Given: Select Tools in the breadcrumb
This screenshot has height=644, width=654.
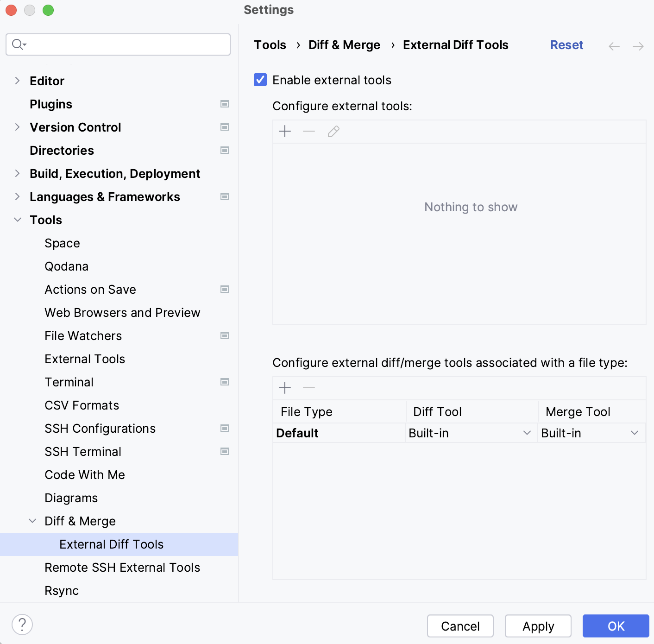Looking at the screenshot, I should 270,44.
